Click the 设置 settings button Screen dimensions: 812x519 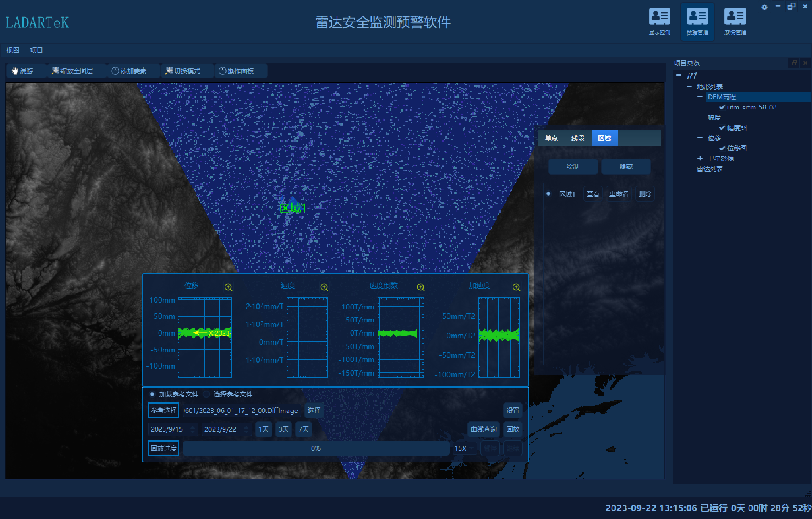[513, 410]
